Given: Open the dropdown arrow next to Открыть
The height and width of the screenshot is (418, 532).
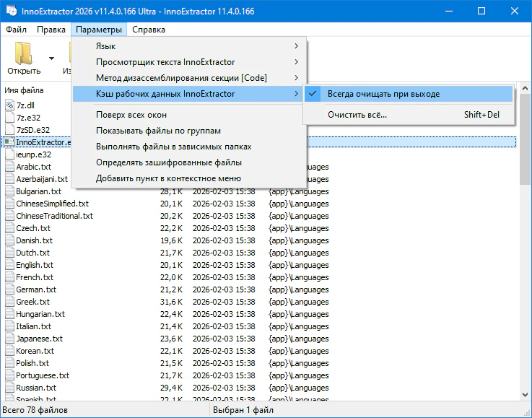Looking at the screenshot, I should pyautogui.click(x=51, y=58).
